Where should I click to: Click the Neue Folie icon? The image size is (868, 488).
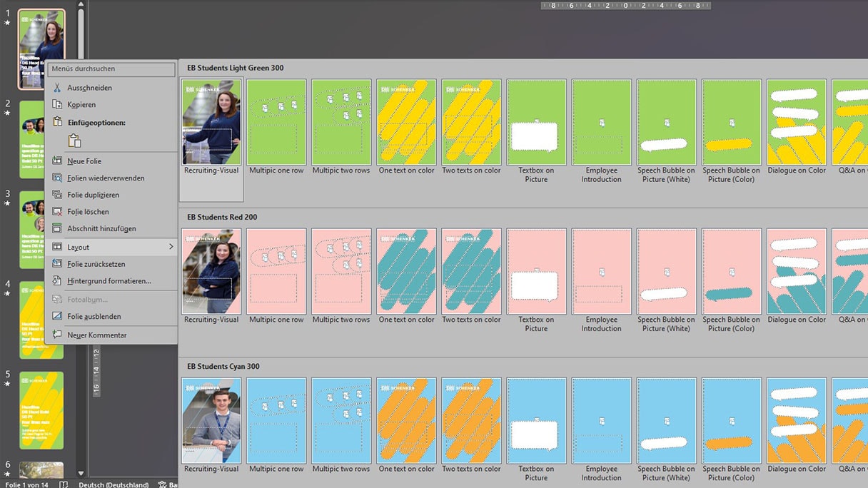[57, 161]
